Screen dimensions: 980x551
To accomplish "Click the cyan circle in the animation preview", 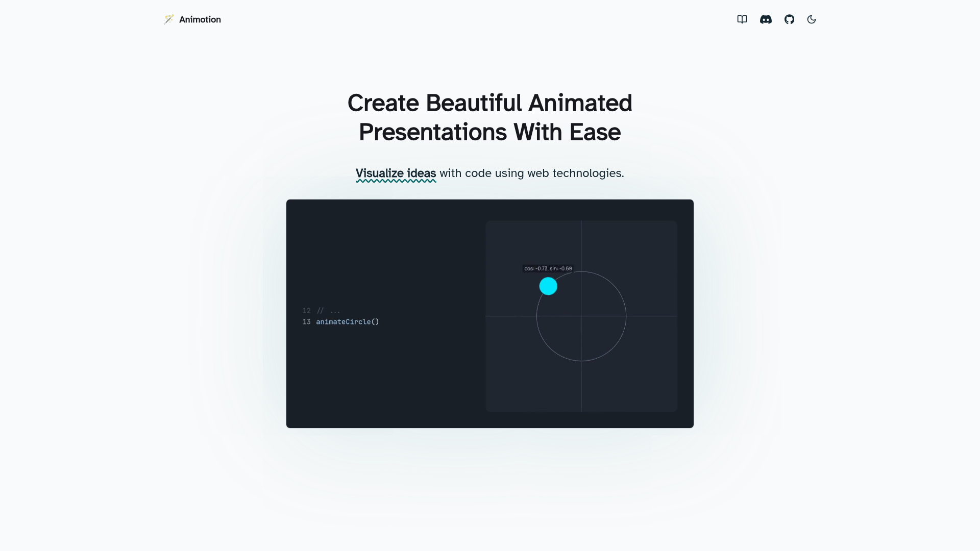I will pyautogui.click(x=549, y=286).
